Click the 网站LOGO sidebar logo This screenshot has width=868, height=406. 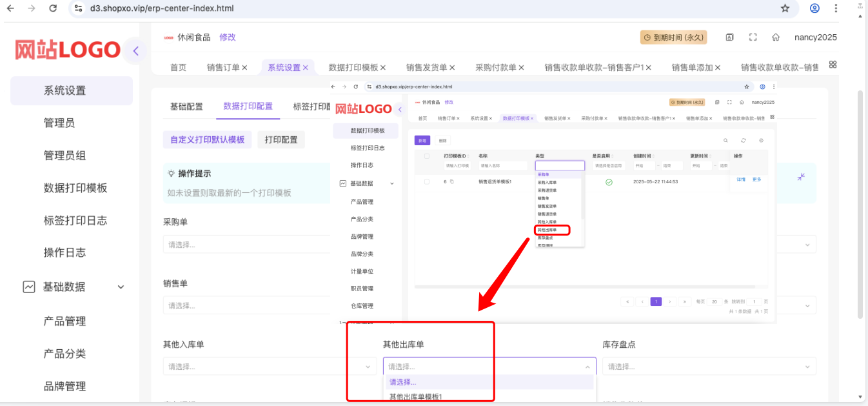tap(68, 50)
